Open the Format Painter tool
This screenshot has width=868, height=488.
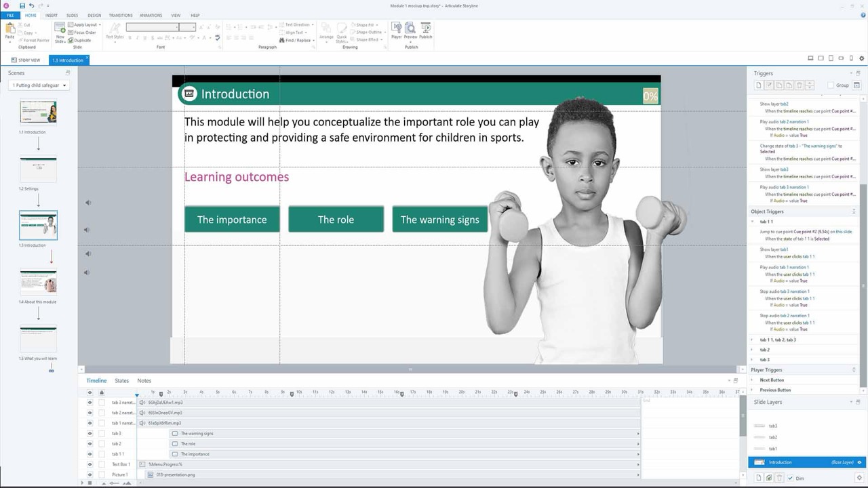point(33,40)
